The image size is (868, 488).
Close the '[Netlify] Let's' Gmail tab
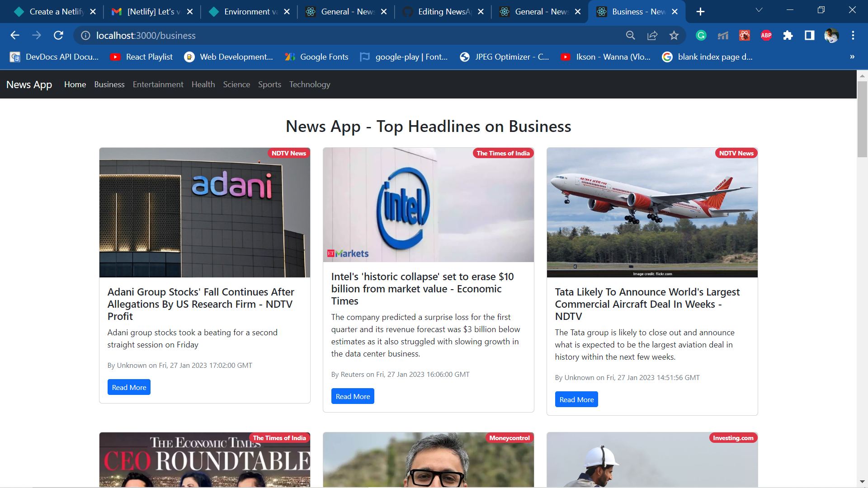click(x=190, y=12)
